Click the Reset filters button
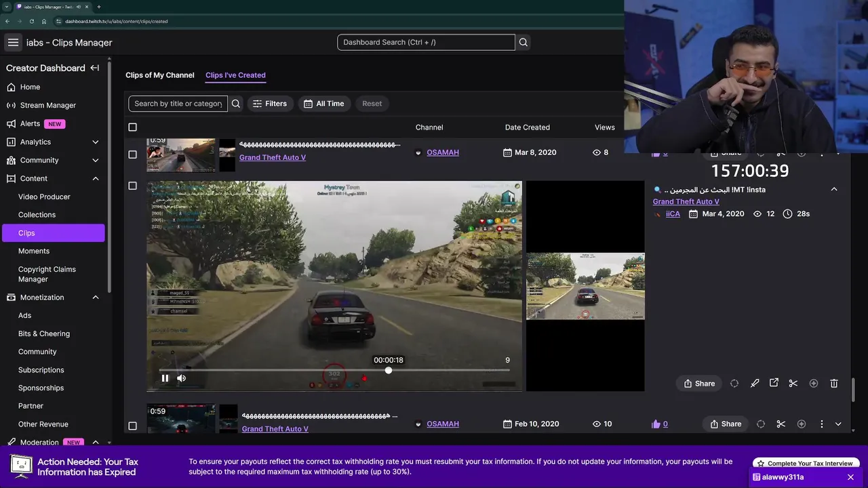 tap(372, 104)
